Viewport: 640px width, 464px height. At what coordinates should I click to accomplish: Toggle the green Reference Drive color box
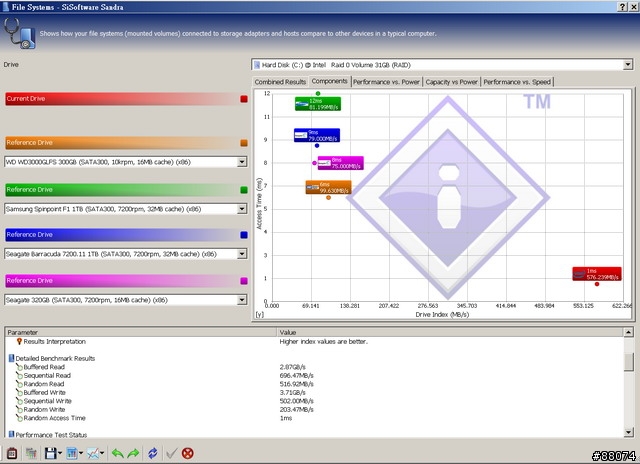click(x=243, y=189)
